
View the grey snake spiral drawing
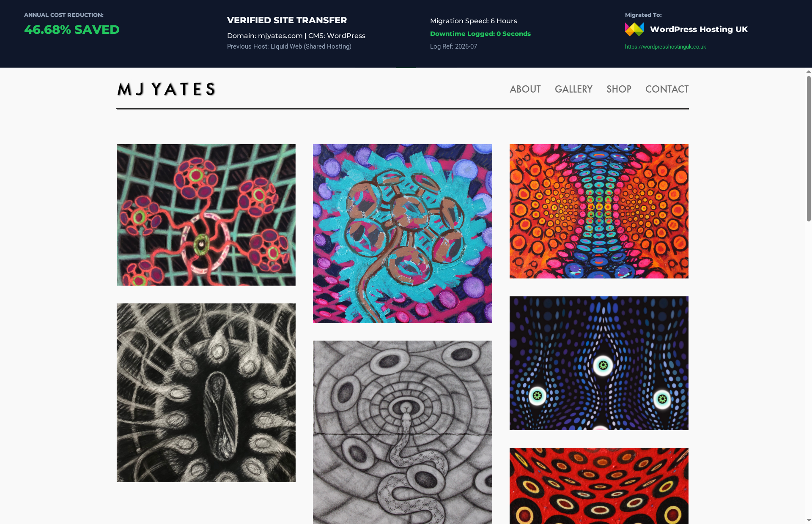(x=402, y=432)
